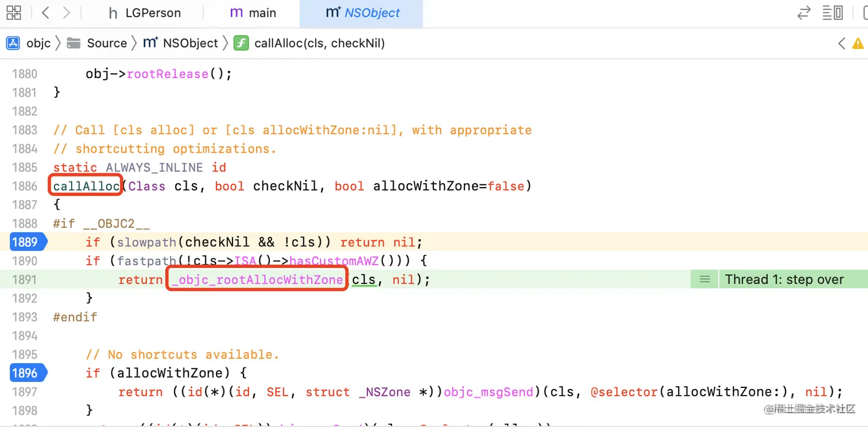The height and width of the screenshot is (427, 868).
Task: Open the related items grid menu
Action: 13,13
